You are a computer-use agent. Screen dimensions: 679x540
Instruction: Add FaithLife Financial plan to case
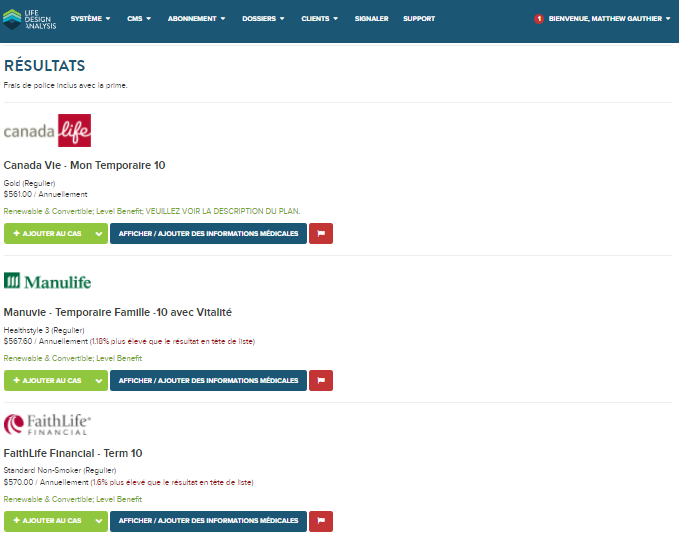click(x=47, y=521)
